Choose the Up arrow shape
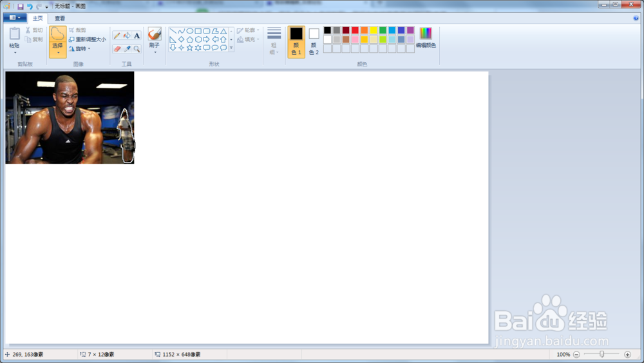Screen dimensions: 644x363 (223, 39)
